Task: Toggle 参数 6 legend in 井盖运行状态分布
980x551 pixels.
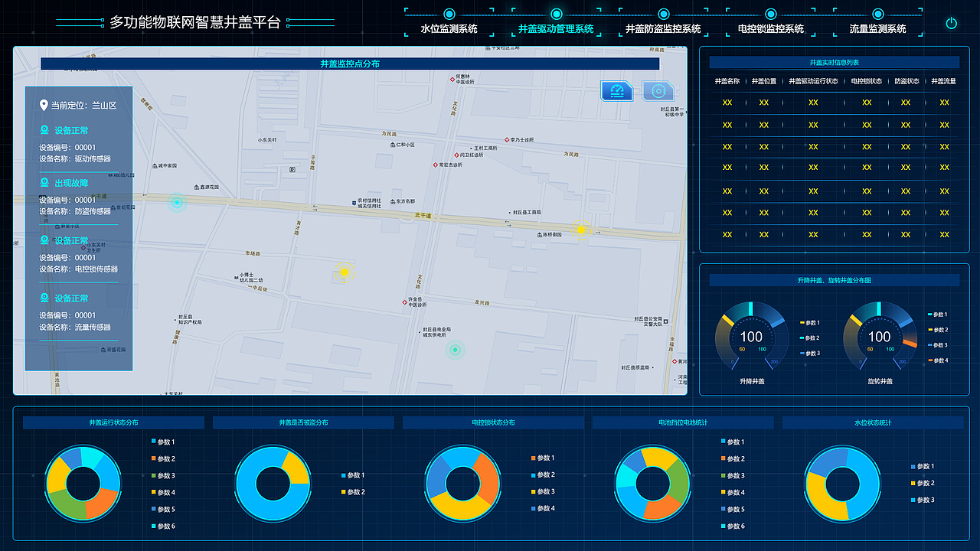Action: 163,527
